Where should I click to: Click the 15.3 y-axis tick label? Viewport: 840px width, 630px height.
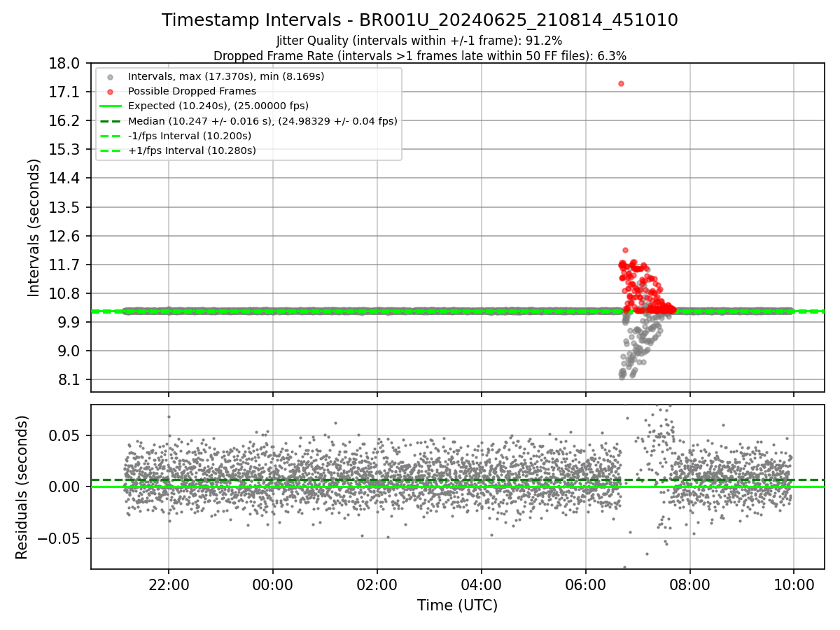[x=66, y=149]
